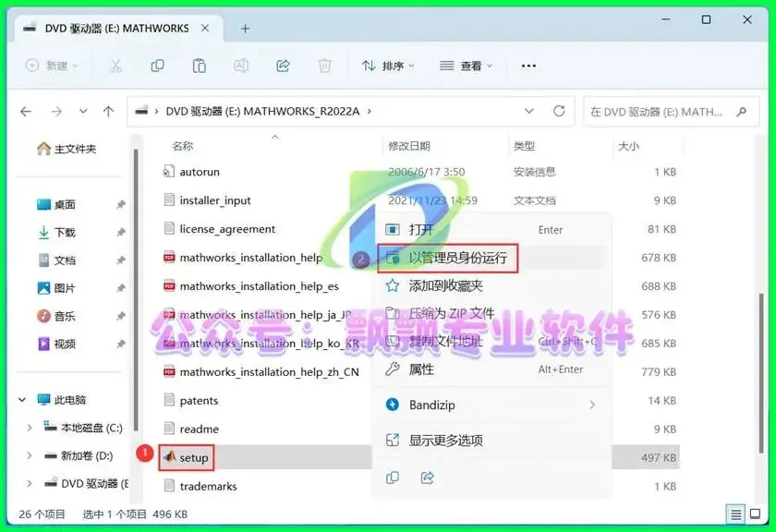Sort by Date modified (修改日期) column
Screen dimensions: 776x532
point(408,146)
